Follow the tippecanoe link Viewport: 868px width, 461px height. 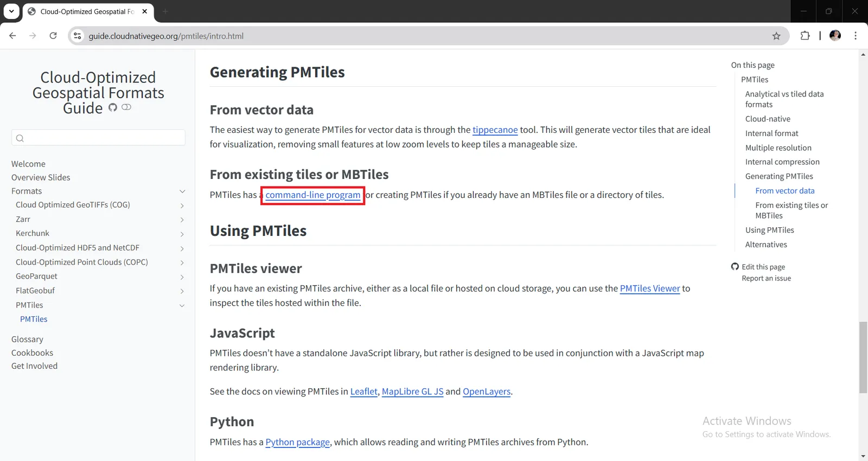(x=495, y=130)
